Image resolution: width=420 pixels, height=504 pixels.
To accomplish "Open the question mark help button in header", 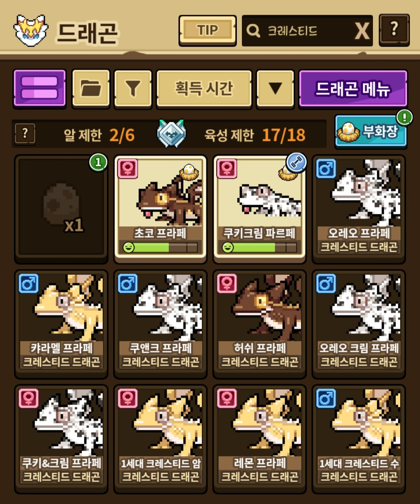I will coord(394,30).
